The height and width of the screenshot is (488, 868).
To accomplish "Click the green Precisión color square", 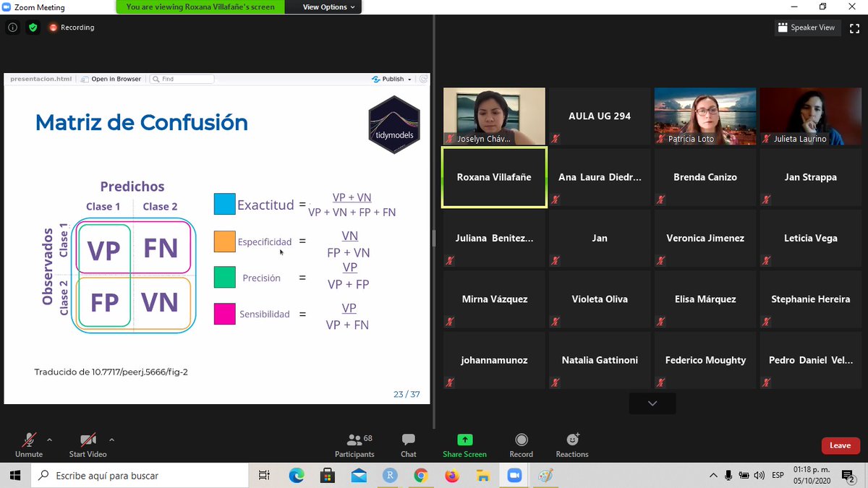I will point(224,277).
